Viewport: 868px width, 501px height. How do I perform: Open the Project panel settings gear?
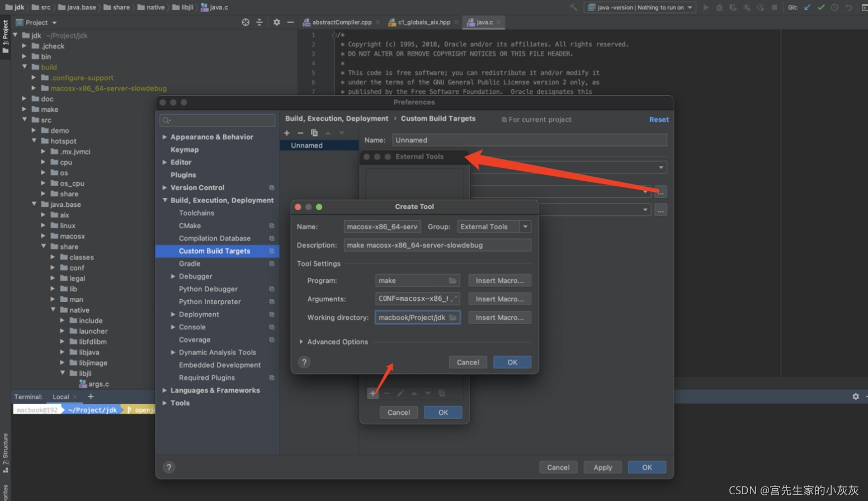click(x=276, y=22)
